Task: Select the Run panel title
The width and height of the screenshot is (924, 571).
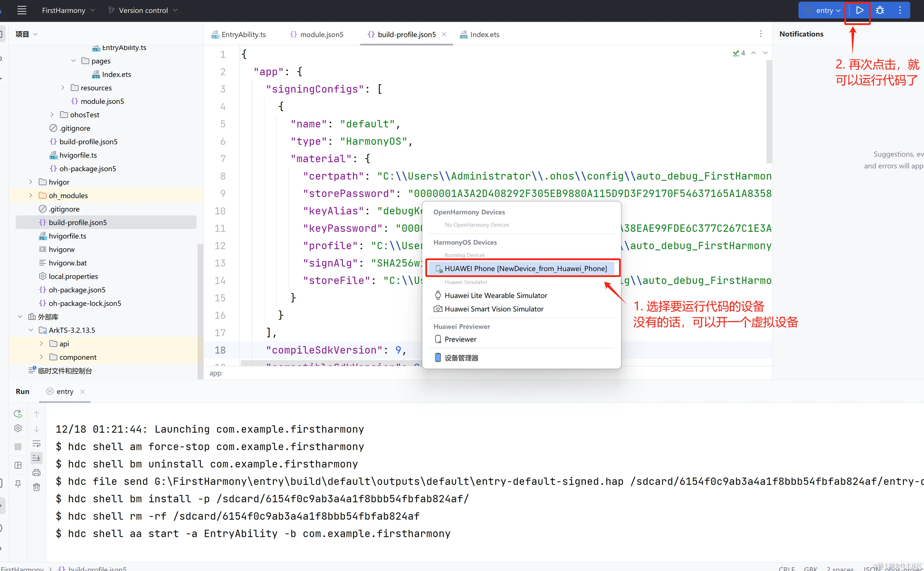Action: coord(22,392)
